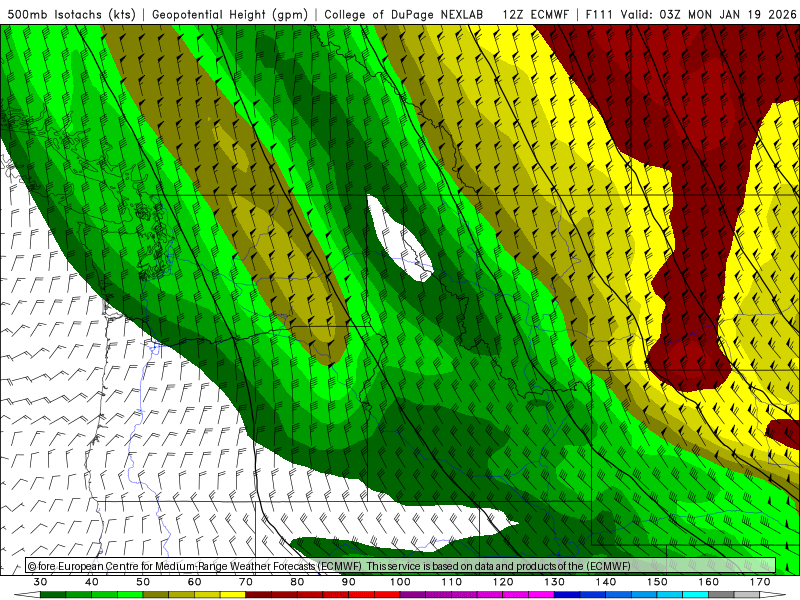
Task: Click the 50 label on the color scale
Action: pyautogui.click(x=143, y=582)
